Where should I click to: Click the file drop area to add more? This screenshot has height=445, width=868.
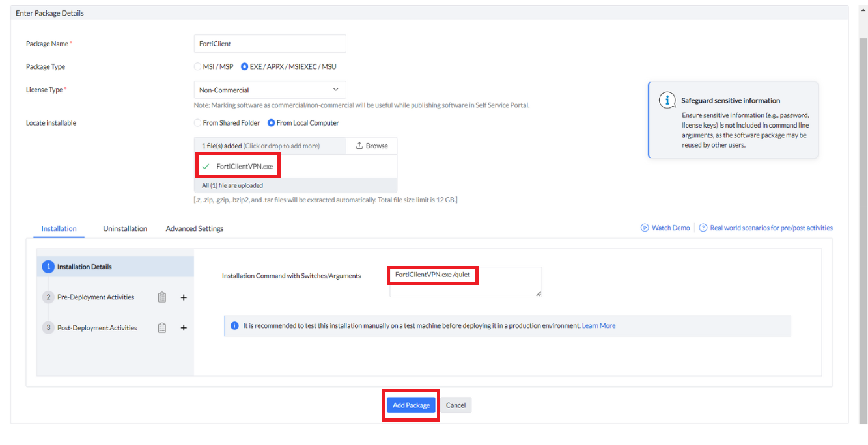[x=270, y=146]
